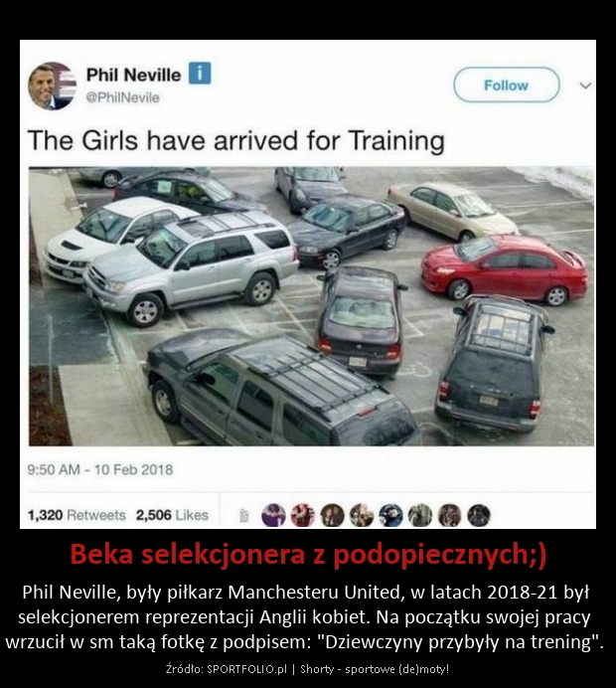Click the second liker avatar in the row

point(303,515)
